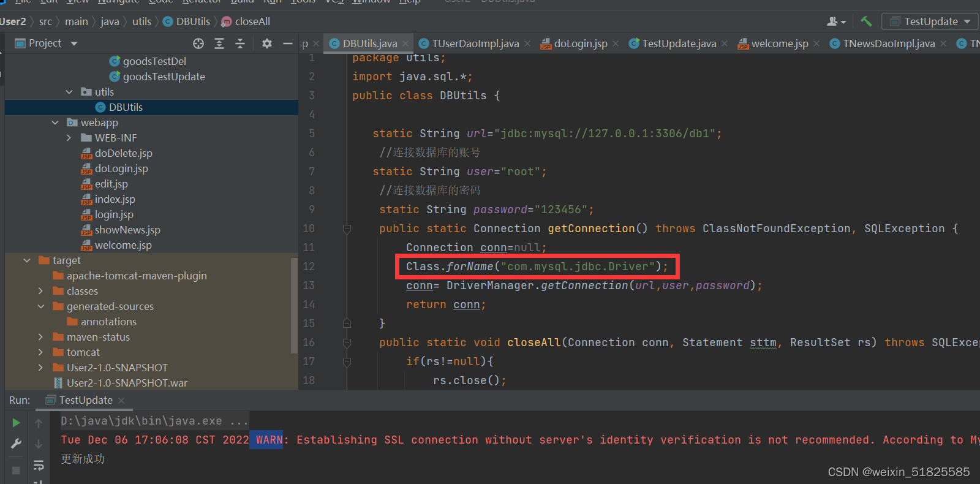Screen dimensions: 980x484
Task: Expand the classes folder
Action: (x=41, y=291)
